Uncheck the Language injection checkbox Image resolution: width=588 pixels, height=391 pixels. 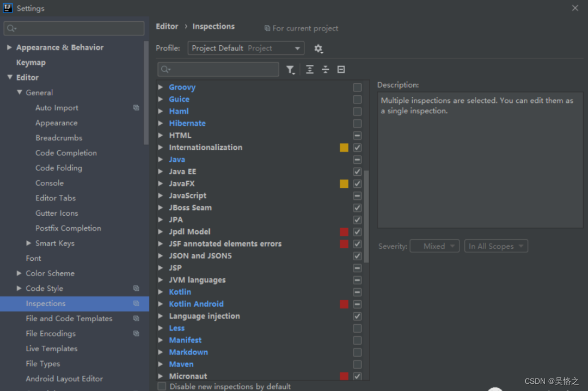[357, 316]
